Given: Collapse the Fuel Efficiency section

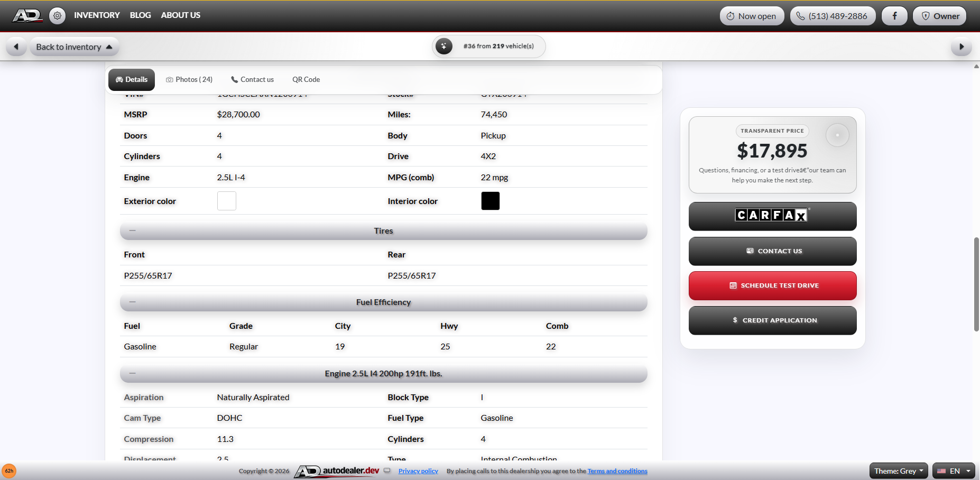Looking at the screenshot, I should click(383, 302).
